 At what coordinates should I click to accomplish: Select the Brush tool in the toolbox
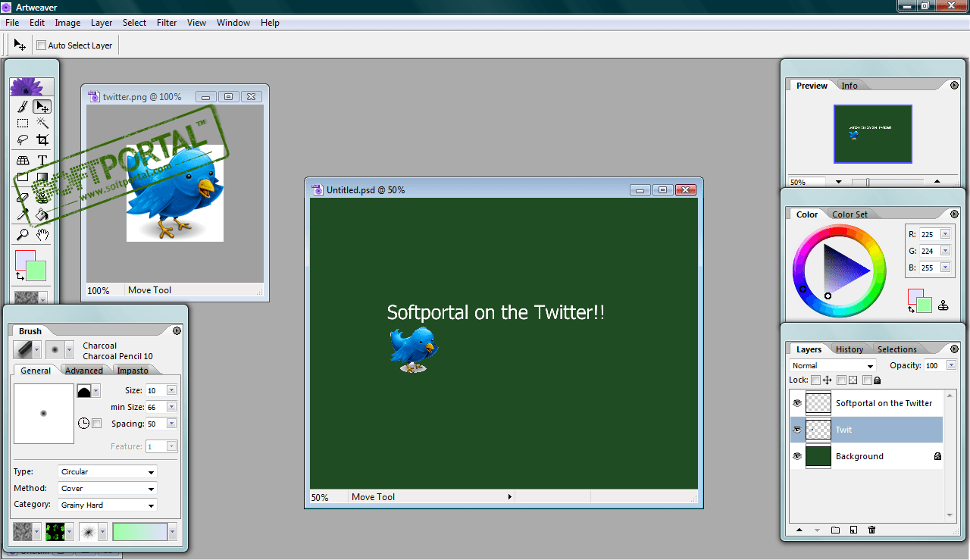23,107
